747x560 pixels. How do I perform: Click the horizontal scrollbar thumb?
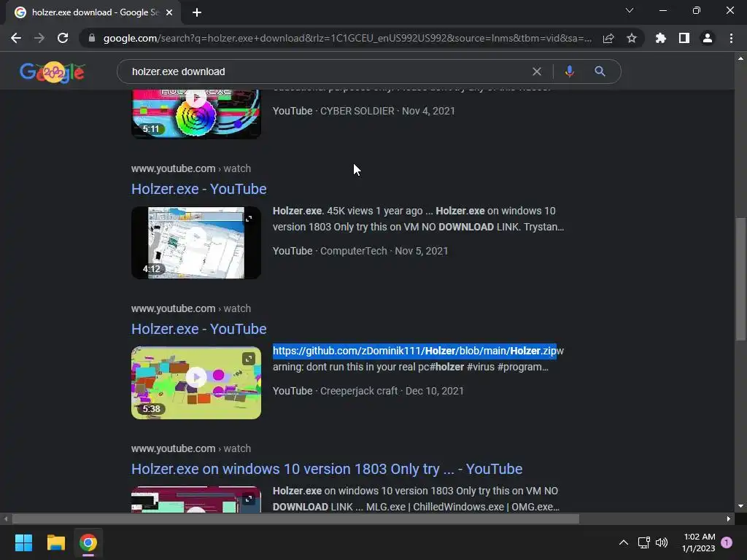coord(295,519)
